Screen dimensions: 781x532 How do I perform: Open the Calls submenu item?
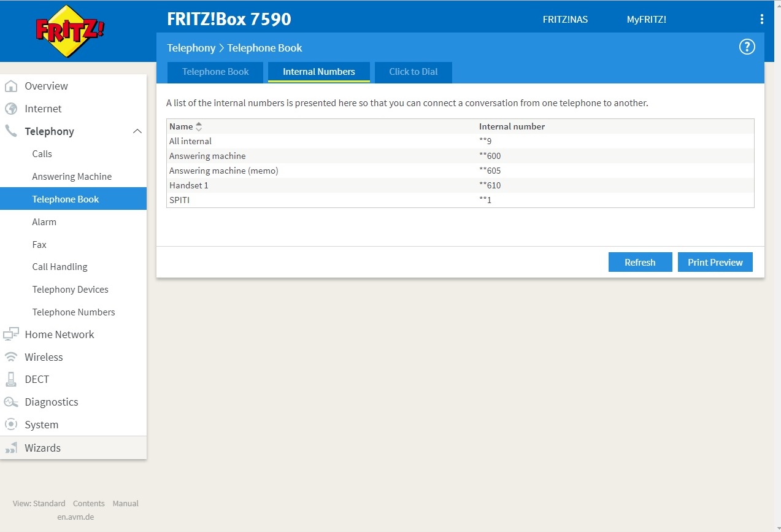[42, 154]
